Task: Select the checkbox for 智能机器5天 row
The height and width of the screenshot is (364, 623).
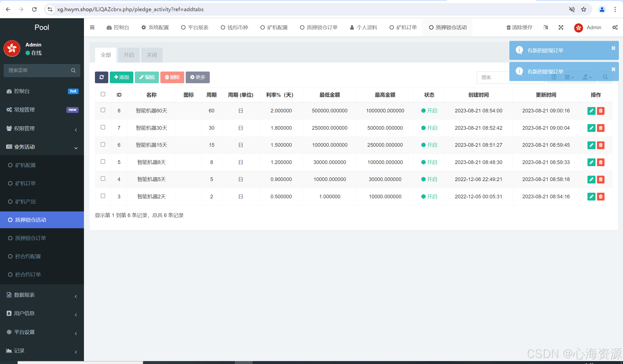Action: point(103,179)
